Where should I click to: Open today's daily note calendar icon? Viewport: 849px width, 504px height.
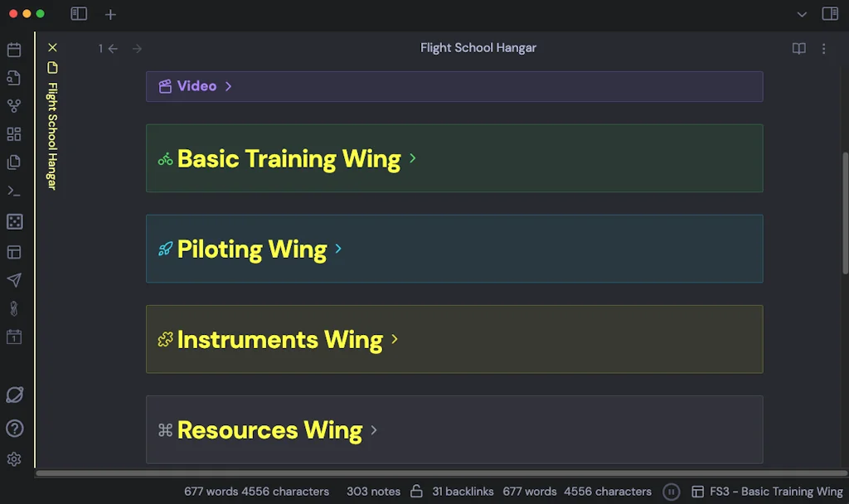pos(14,337)
